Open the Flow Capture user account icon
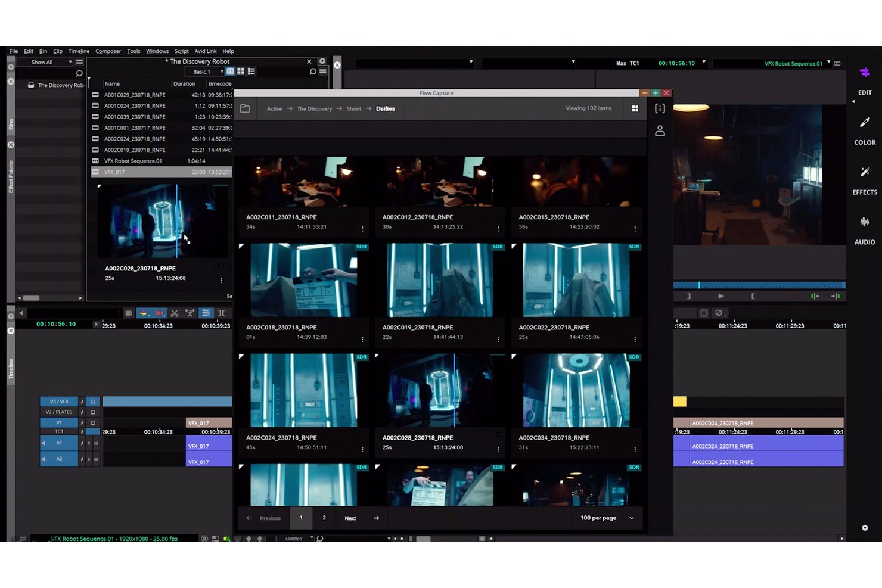Viewport: 882px width, 588px height. tap(660, 130)
